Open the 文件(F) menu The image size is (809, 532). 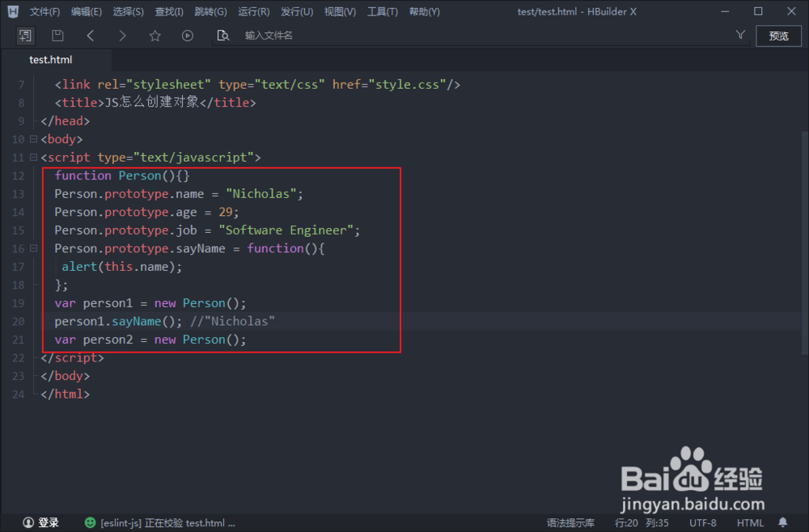44,11
